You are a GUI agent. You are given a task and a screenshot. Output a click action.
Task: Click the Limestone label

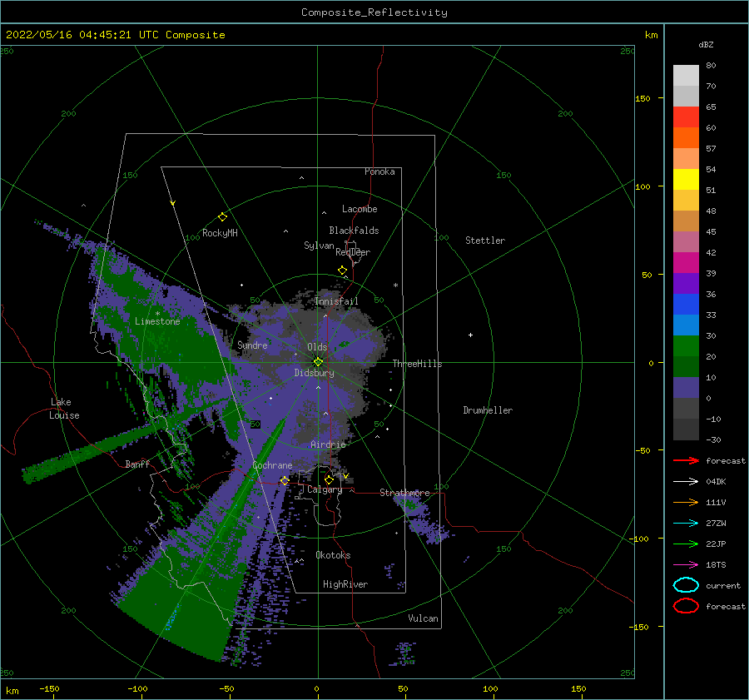tap(157, 321)
